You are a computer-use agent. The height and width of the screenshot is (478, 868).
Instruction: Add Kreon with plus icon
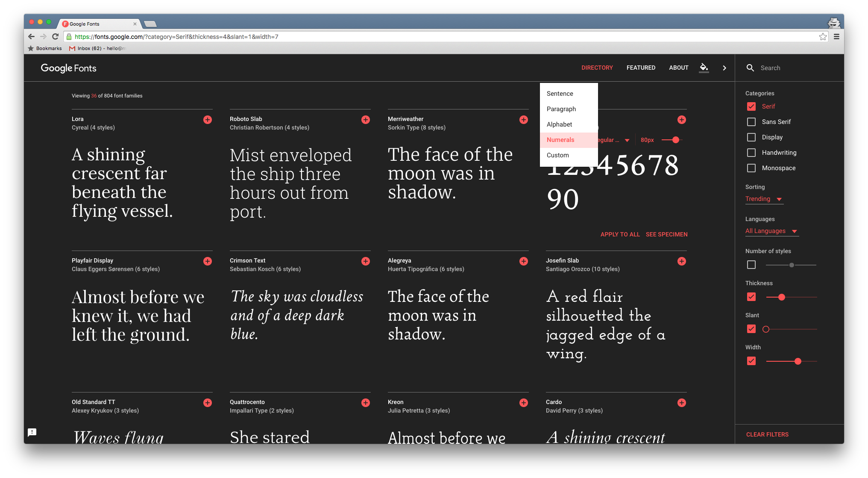click(x=524, y=403)
